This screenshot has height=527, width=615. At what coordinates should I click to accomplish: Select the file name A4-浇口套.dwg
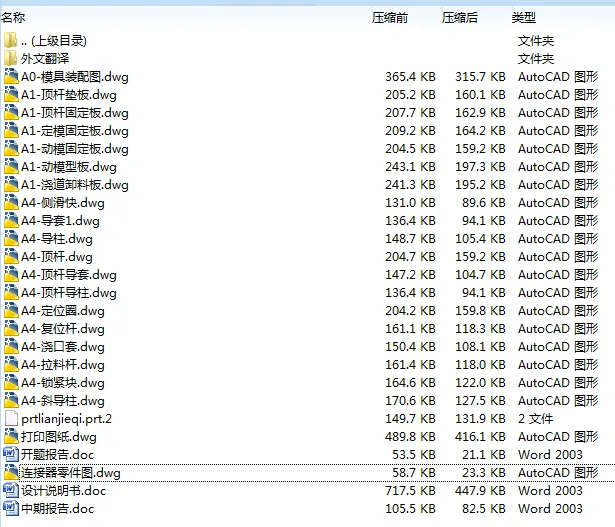click(x=63, y=347)
